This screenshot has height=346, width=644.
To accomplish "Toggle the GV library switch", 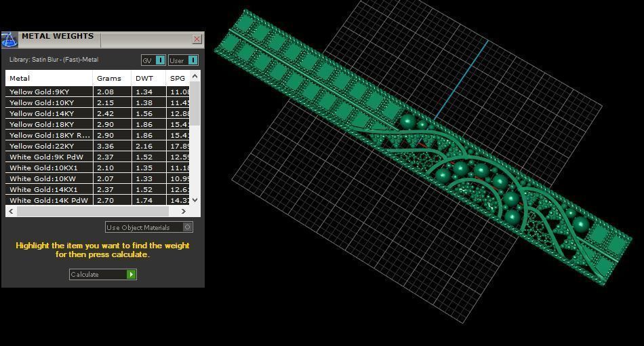I will (x=153, y=60).
